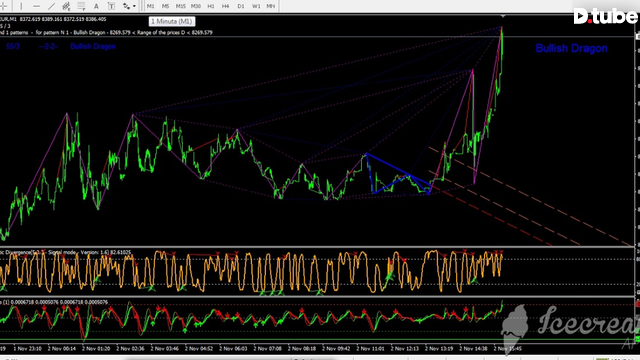640x360 pixels.
Task: Click the large Bullish Dragon label
Action: pos(571,48)
